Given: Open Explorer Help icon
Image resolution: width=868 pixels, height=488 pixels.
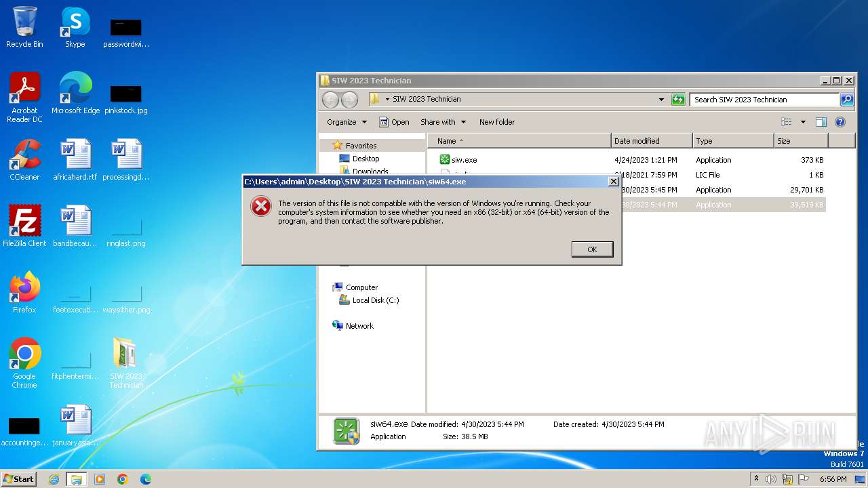Looking at the screenshot, I should click(840, 122).
